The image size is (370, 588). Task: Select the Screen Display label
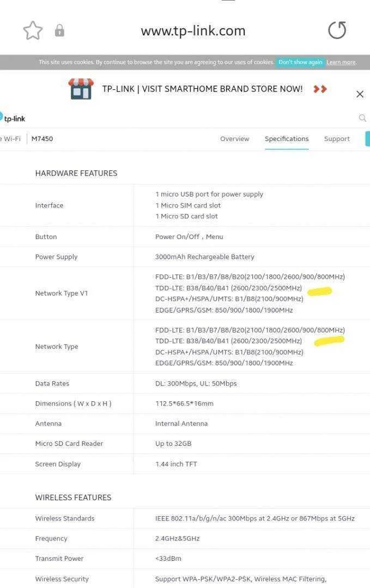[x=58, y=464]
